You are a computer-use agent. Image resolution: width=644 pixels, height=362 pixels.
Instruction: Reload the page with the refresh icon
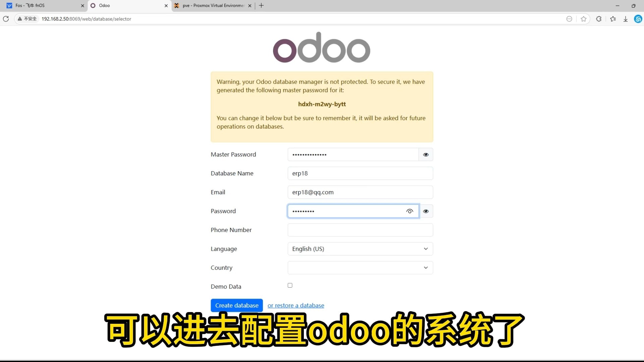pos(6,19)
